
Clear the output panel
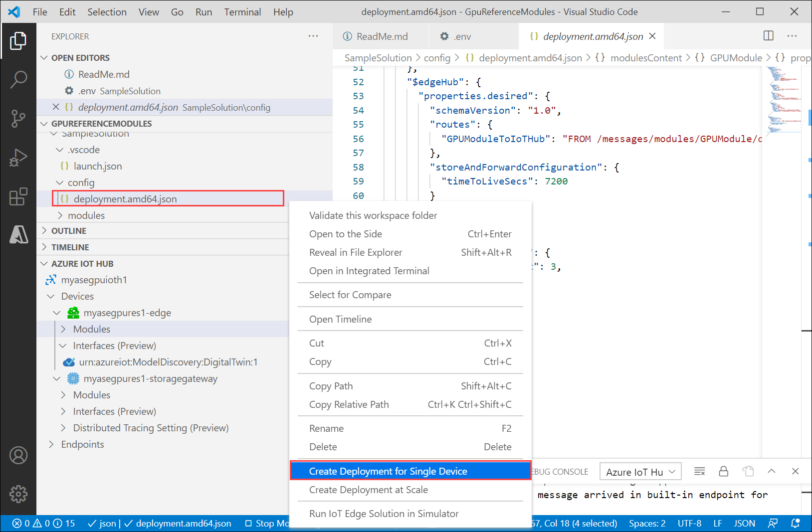[x=699, y=471]
